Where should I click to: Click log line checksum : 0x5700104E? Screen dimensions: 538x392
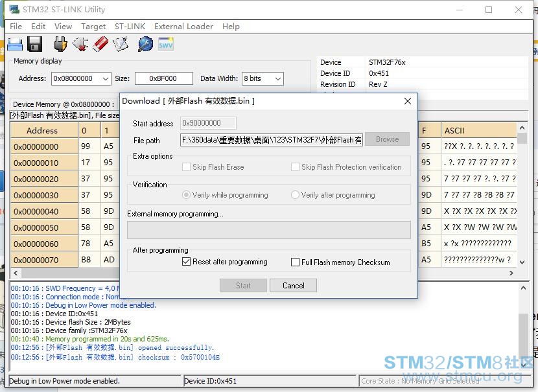pyautogui.click(x=115, y=357)
